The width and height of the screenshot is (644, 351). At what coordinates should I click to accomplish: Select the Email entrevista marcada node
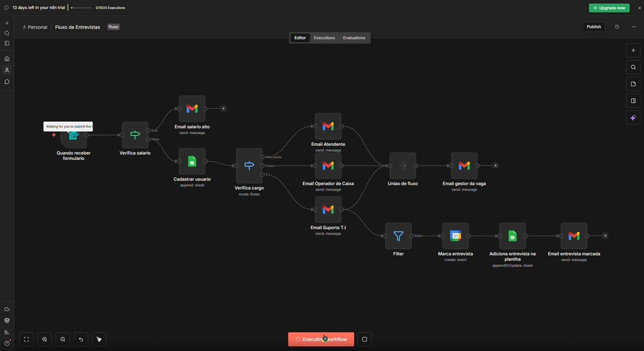coord(574,236)
